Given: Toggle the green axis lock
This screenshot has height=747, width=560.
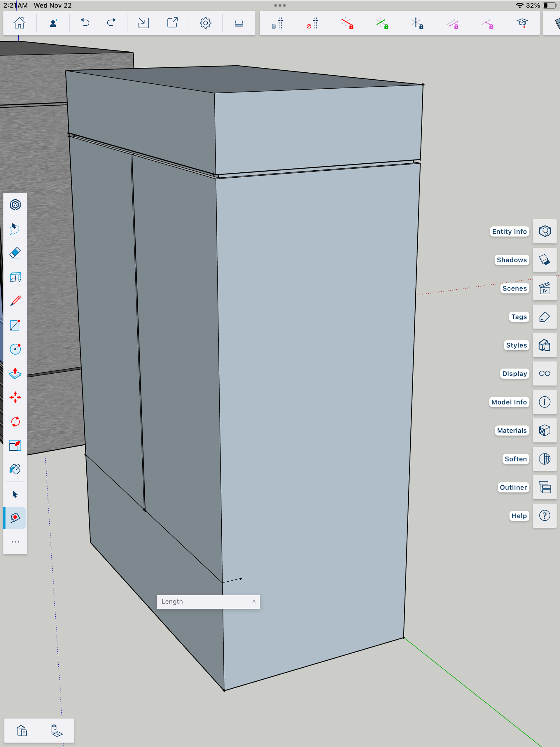Looking at the screenshot, I should click(x=382, y=23).
